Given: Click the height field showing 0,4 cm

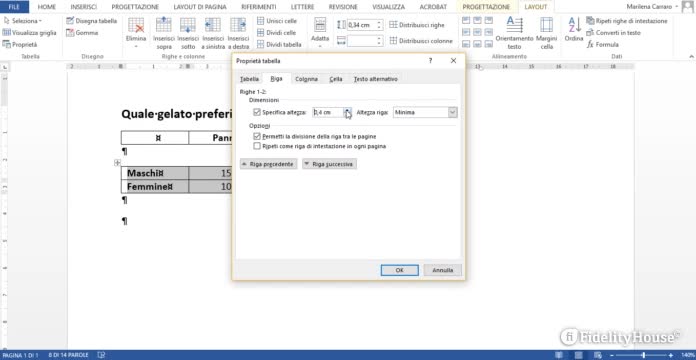Looking at the screenshot, I should click(x=328, y=112).
